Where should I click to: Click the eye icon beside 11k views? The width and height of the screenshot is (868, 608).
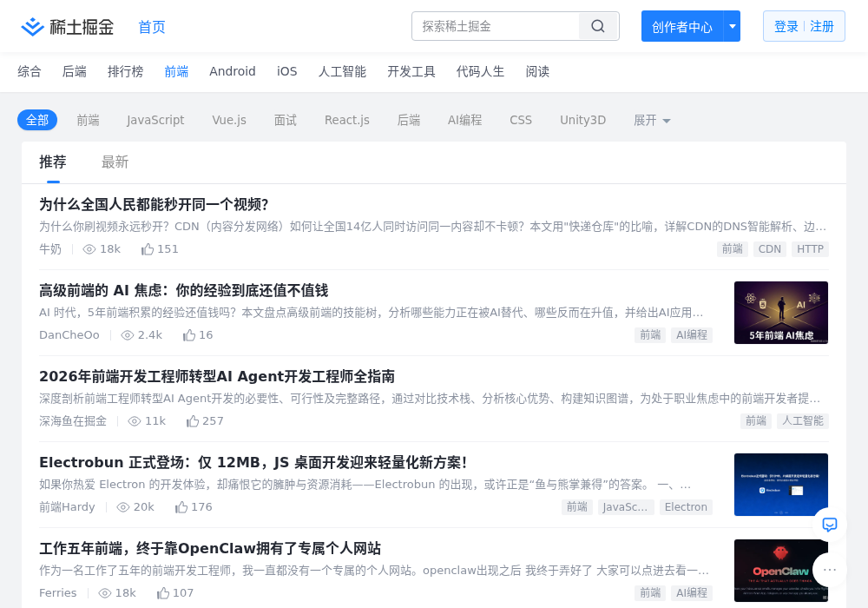click(x=134, y=421)
